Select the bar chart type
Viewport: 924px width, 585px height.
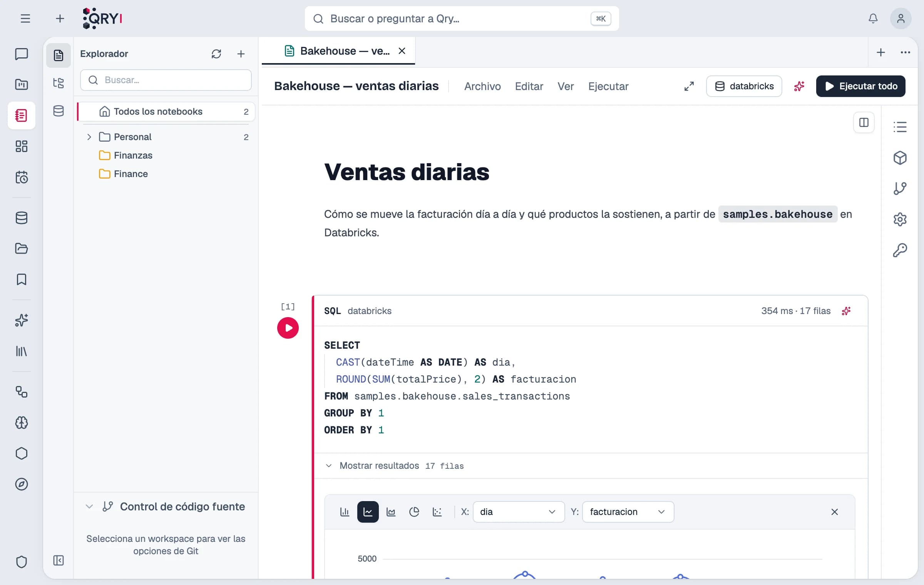(x=345, y=512)
